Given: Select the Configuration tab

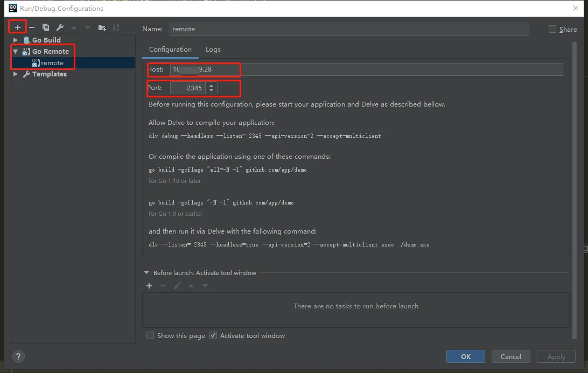Looking at the screenshot, I should [x=170, y=50].
